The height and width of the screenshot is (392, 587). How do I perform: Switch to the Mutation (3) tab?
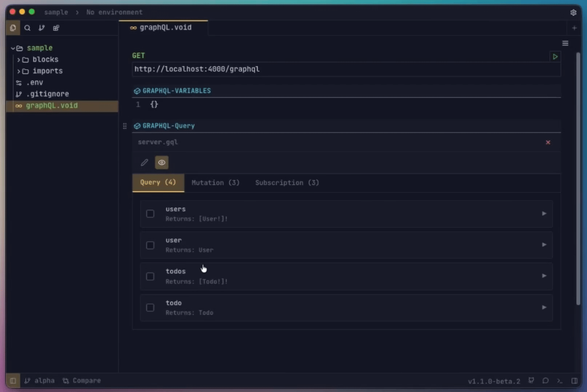tap(215, 183)
